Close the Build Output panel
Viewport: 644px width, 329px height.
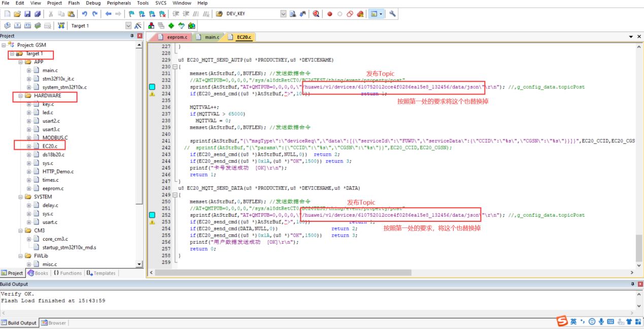(x=639, y=284)
